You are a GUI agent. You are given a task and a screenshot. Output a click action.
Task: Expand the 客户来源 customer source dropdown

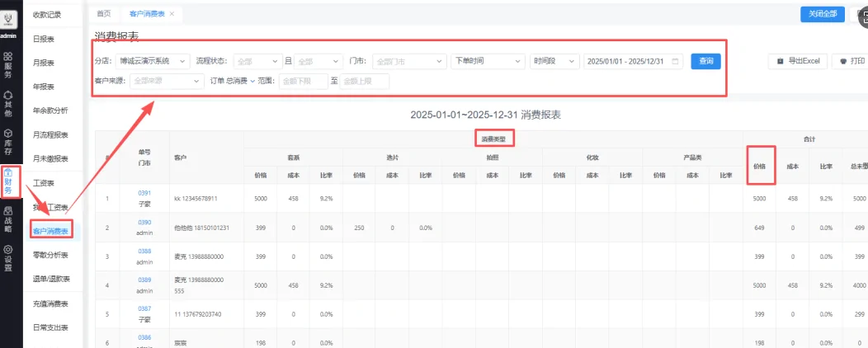[x=167, y=81]
